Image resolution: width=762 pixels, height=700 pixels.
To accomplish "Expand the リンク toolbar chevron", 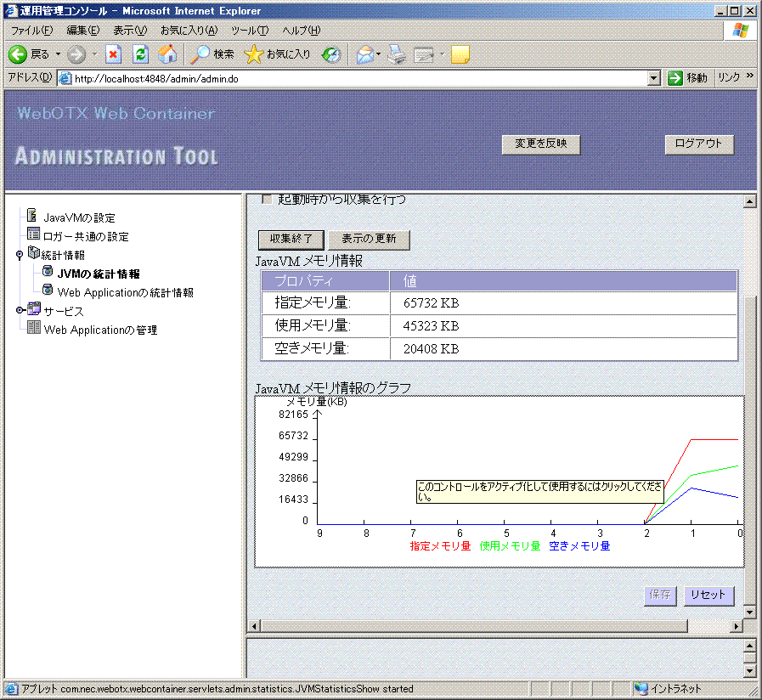I will click(x=750, y=76).
